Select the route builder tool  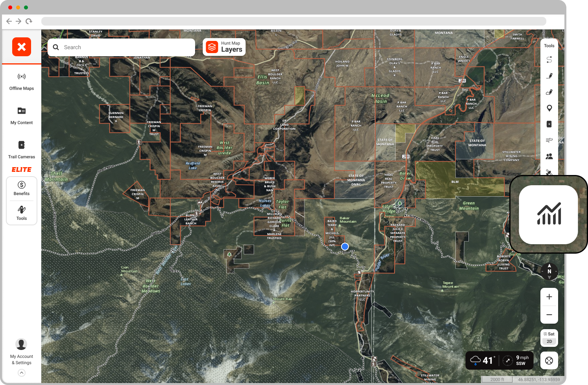(x=549, y=60)
